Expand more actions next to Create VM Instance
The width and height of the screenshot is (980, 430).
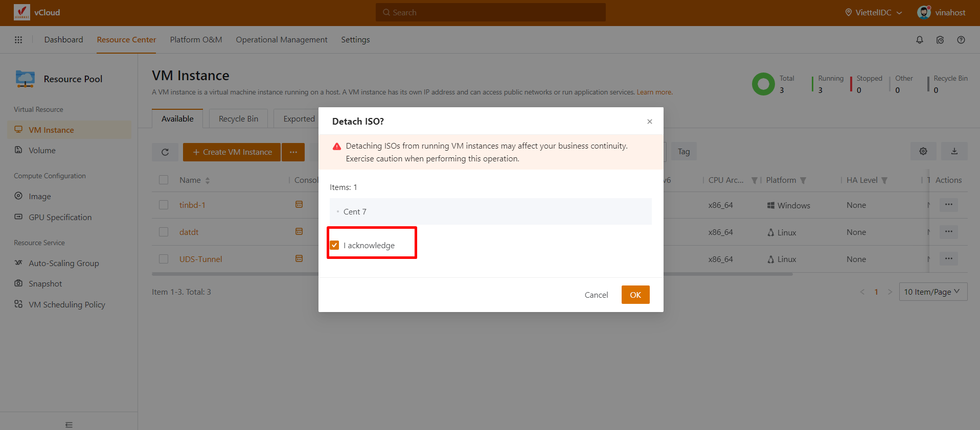tap(293, 152)
